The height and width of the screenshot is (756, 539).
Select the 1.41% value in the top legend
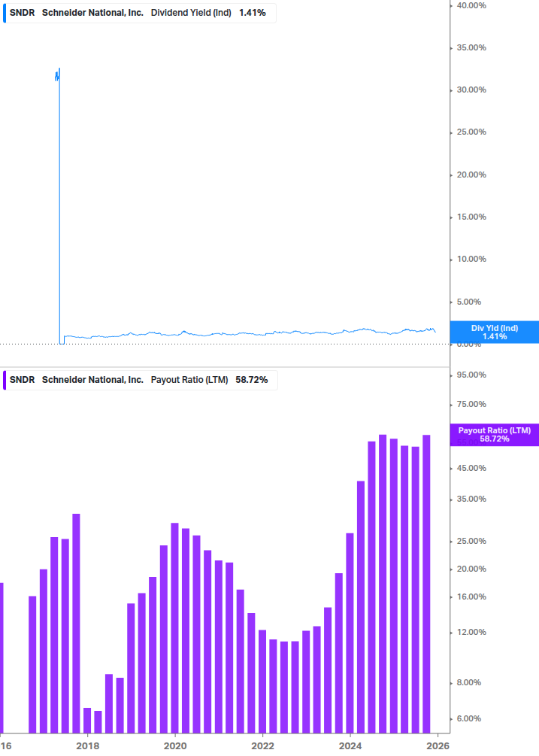pyautogui.click(x=252, y=13)
